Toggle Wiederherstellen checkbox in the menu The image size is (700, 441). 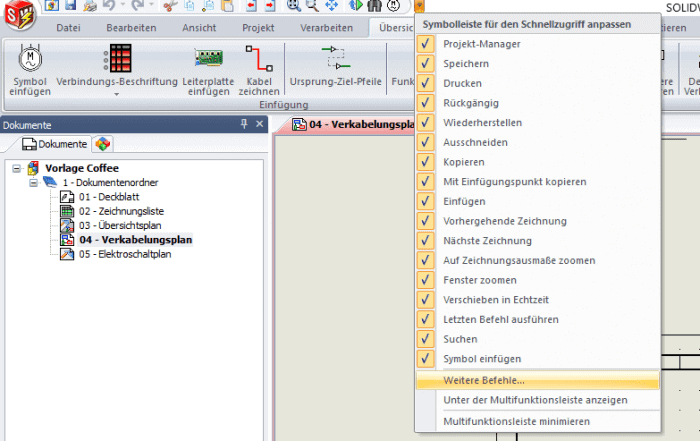click(425, 122)
